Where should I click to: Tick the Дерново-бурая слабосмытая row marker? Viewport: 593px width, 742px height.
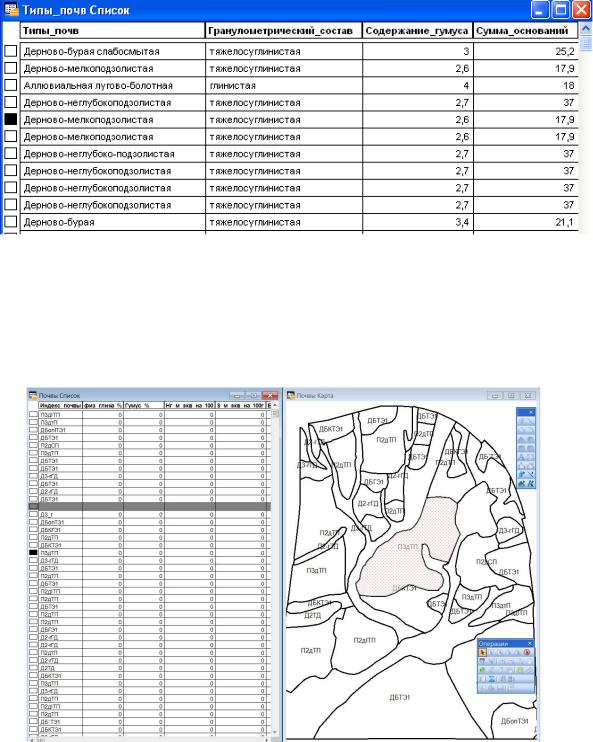tap(10, 51)
